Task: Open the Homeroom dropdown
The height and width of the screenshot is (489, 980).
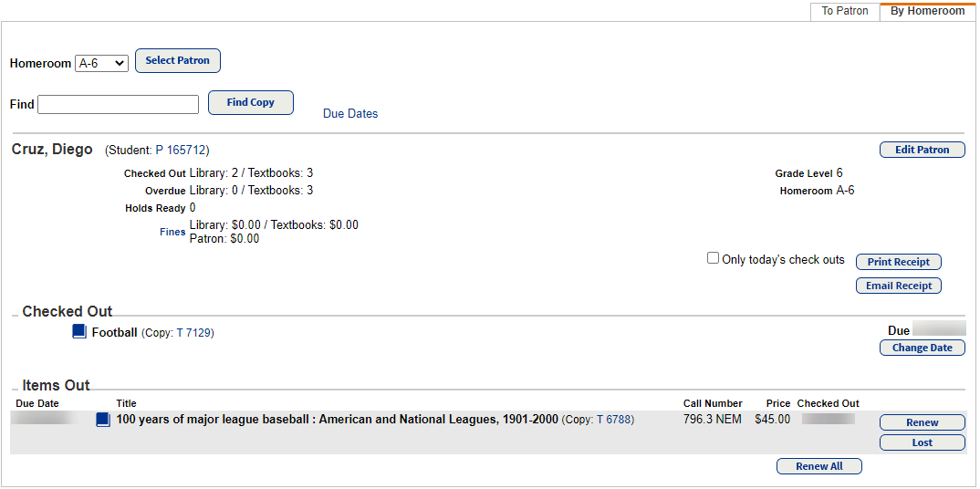Action: click(x=101, y=64)
